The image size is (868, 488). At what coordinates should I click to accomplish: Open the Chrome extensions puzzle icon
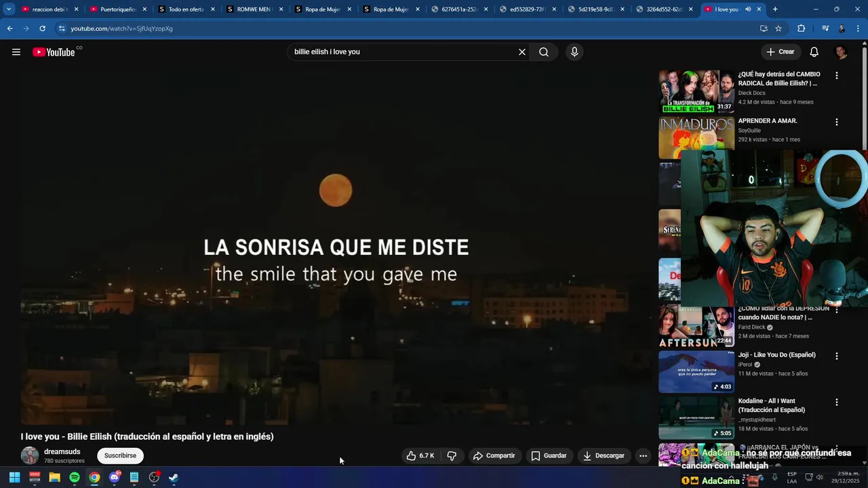(x=801, y=28)
